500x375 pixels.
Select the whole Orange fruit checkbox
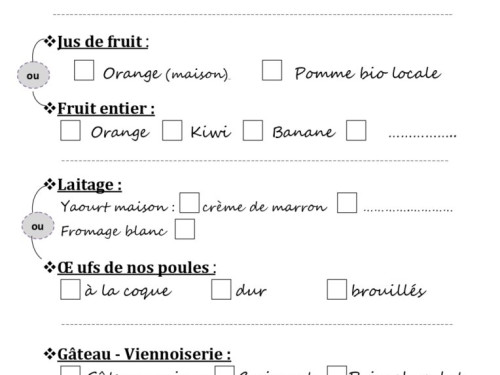(x=70, y=131)
